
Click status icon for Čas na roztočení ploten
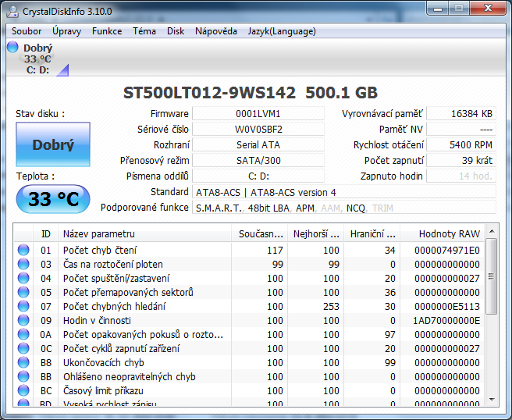pyautogui.click(x=23, y=264)
